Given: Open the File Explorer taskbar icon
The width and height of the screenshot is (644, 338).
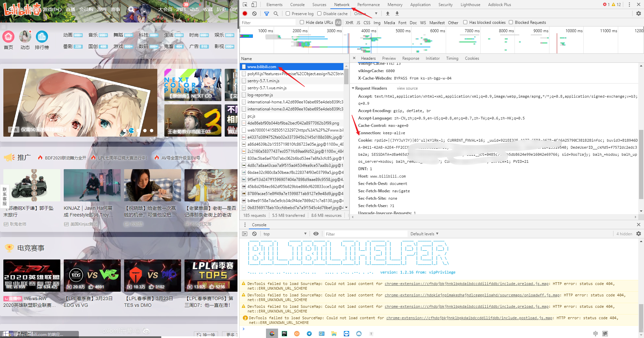Looking at the screenshot, I should (334, 333).
